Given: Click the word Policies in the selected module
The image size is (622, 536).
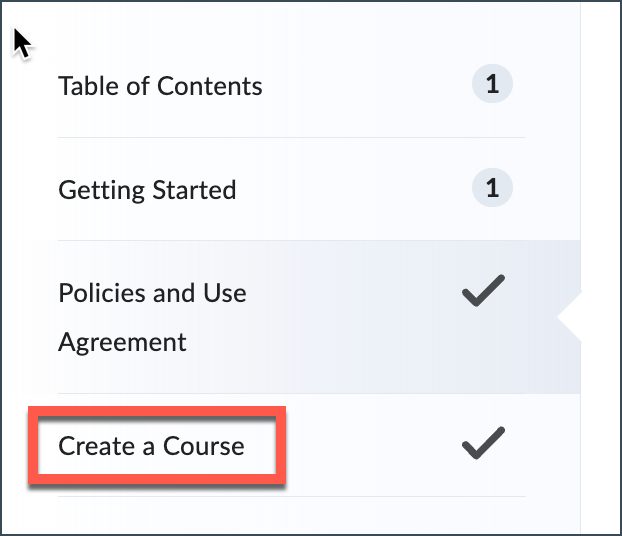Looking at the screenshot, I should pos(102,293).
